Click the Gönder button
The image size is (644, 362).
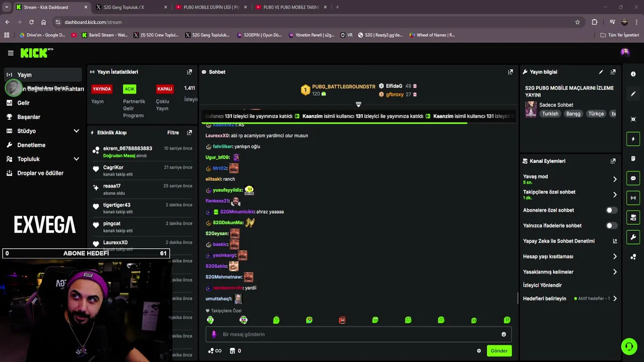(499, 351)
